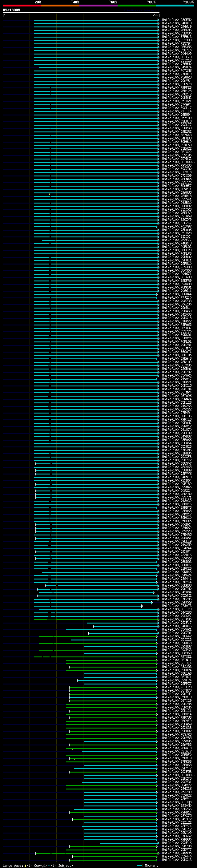The image size is (197, 868).
Task: Select hit UniRef100_P93435
Action: coord(177,165)
